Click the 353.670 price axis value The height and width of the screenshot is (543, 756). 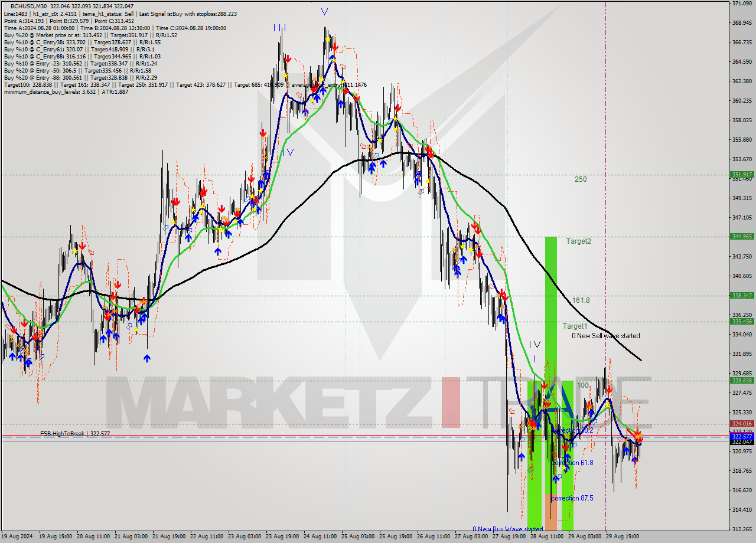(x=742, y=159)
